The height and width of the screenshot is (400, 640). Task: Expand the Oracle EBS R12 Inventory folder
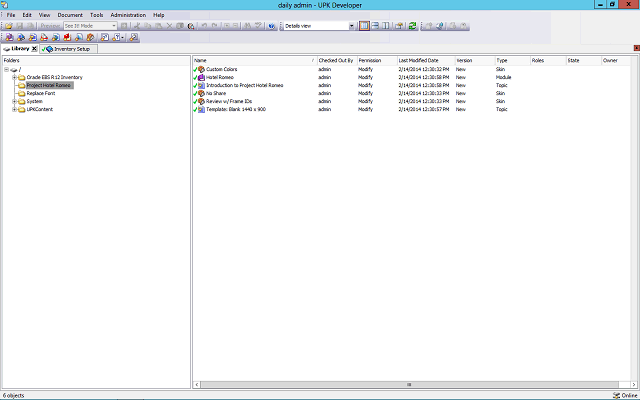13,77
